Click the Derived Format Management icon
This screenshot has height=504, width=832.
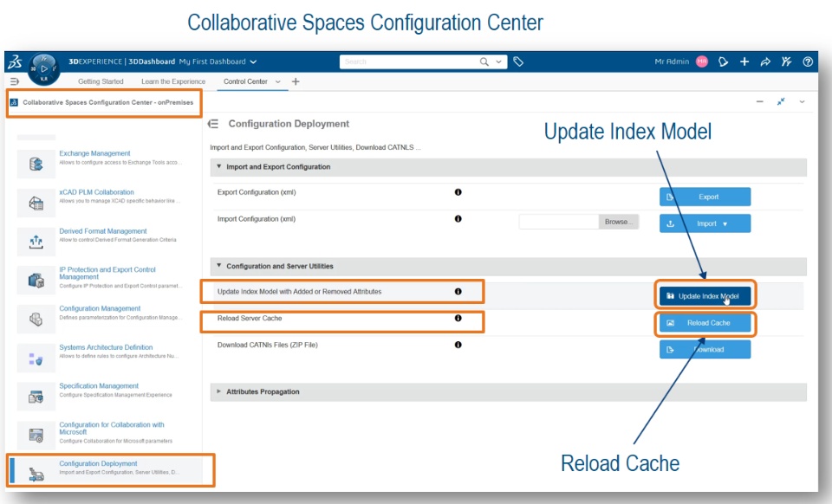click(x=36, y=242)
